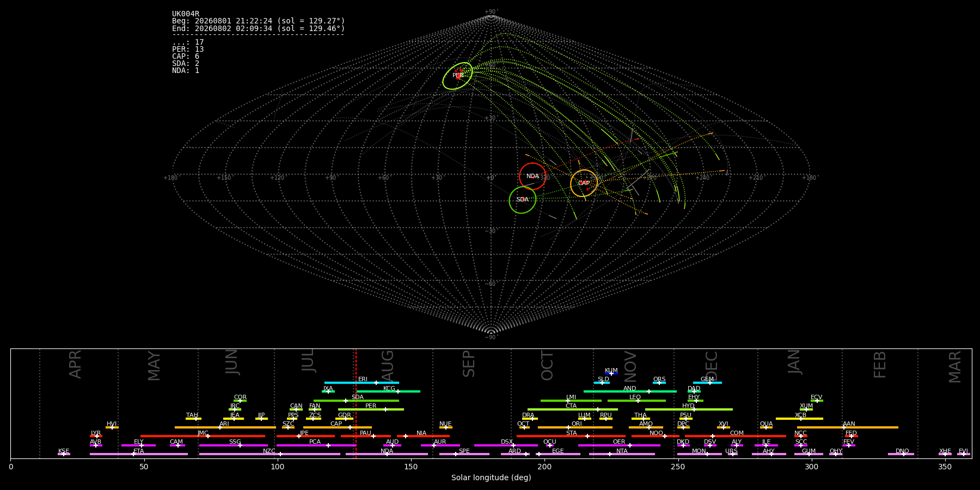This screenshot has width=980, height=490.
Task: Select the green SDA radiant circle
Action: [523, 200]
